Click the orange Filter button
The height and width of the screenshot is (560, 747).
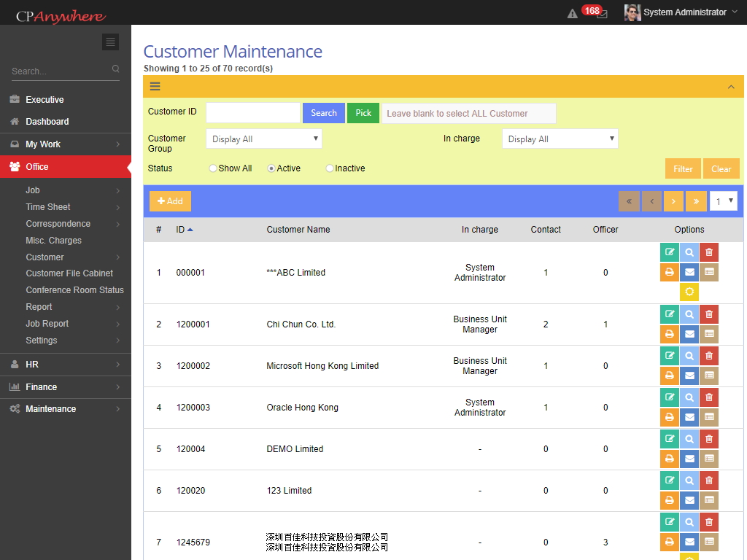(683, 168)
